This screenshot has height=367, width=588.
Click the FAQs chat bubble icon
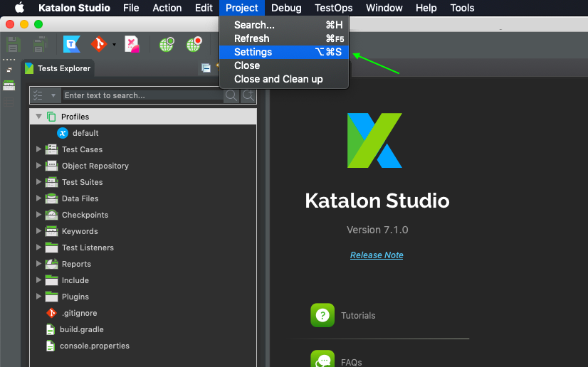322,358
